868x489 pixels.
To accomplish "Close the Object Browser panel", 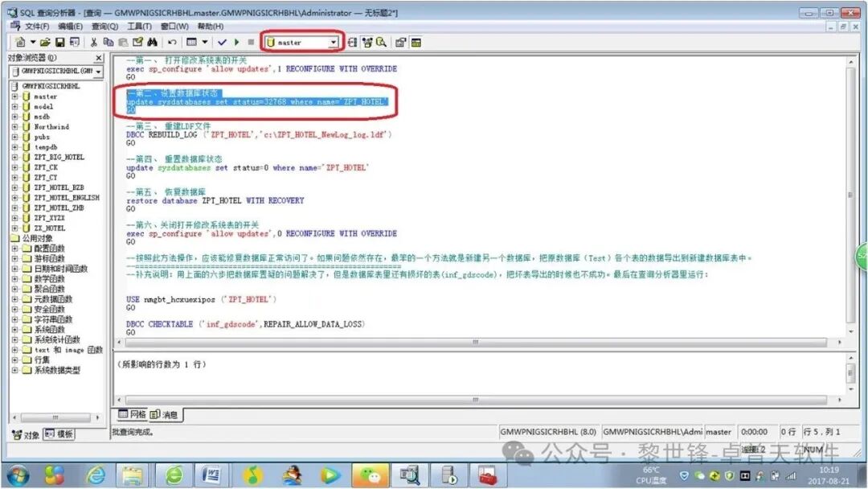I will [x=99, y=58].
